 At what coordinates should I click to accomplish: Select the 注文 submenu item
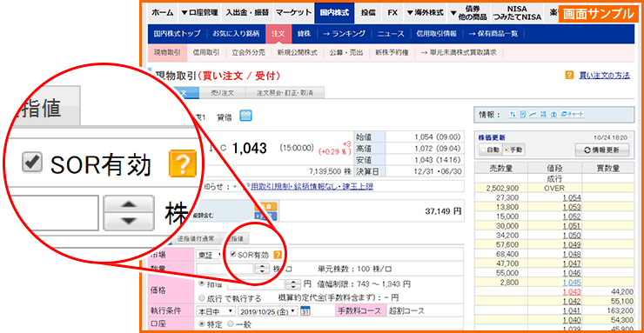click(278, 34)
